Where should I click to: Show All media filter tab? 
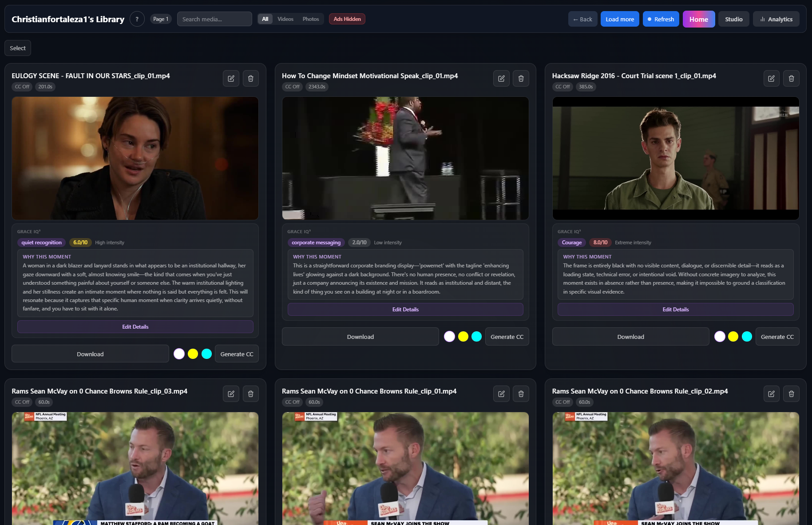point(265,19)
